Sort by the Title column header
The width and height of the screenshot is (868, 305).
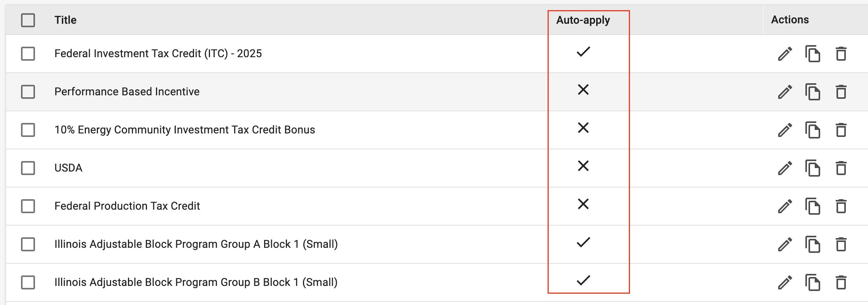tap(65, 20)
